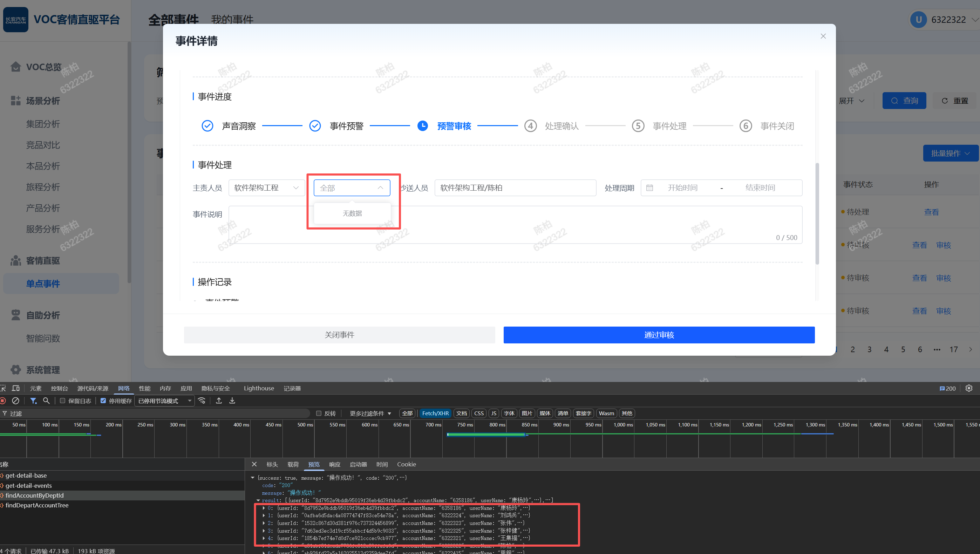The image size is (980, 554).
Task: Open DevTools settings gear icon
Action: click(x=969, y=388)
